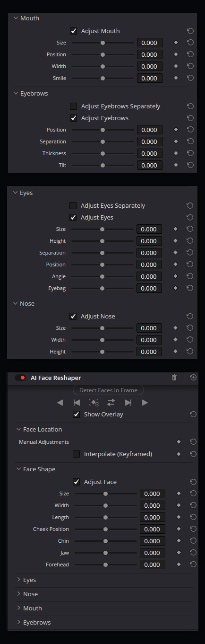Click the Face Cheek Position value field
This screenshot has height=644, width=205.
[153, 529]
